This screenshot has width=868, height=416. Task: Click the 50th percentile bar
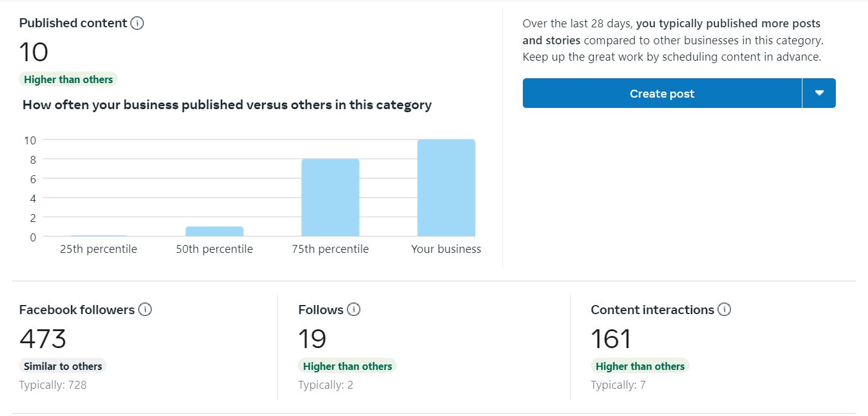[x=214, y=231]
